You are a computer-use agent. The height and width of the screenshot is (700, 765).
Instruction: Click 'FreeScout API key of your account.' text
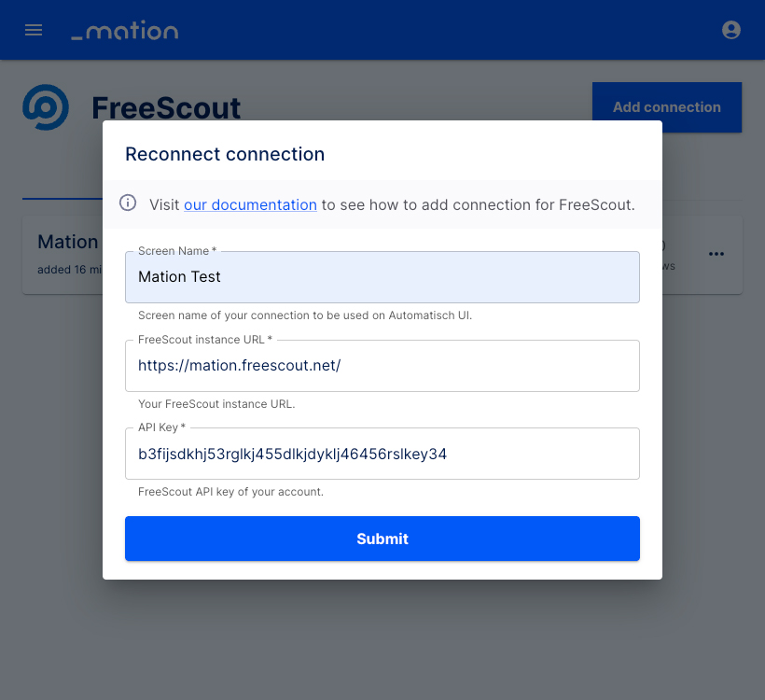230,492
